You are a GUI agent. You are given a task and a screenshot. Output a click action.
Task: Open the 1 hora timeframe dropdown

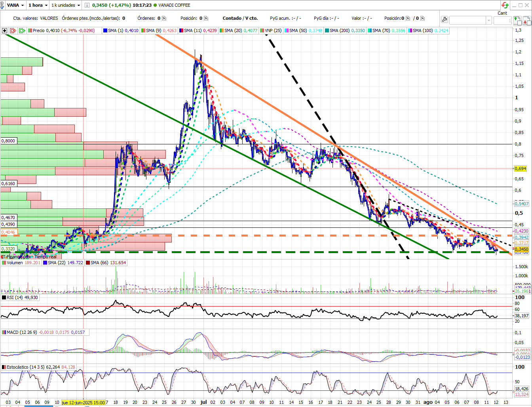coord(38,5)
